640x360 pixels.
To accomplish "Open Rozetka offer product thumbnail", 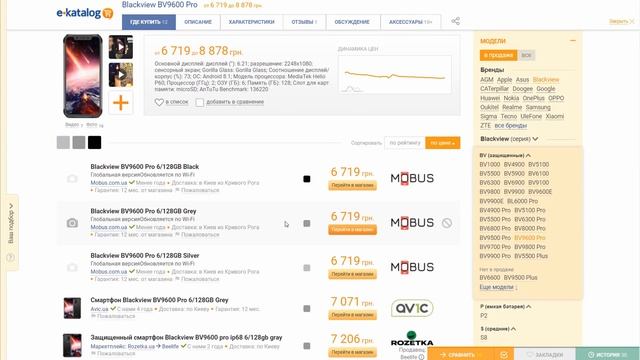I will [x=72, y=345].
